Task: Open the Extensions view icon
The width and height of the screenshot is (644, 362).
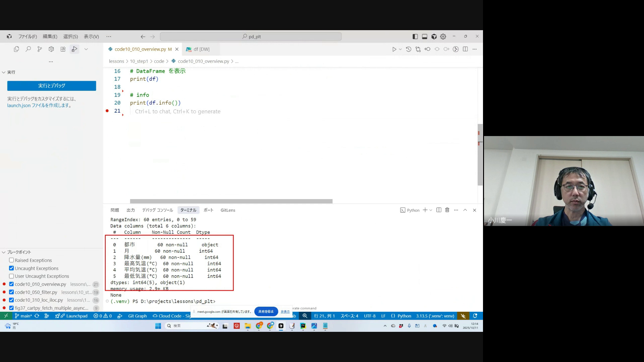Action: pos(63,49)
